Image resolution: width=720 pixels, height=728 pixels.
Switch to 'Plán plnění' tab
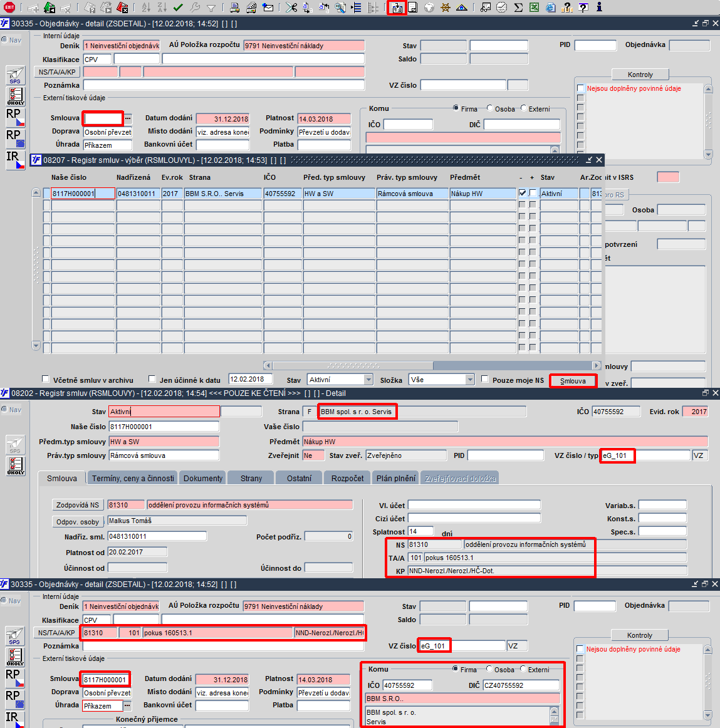[396, 478]
